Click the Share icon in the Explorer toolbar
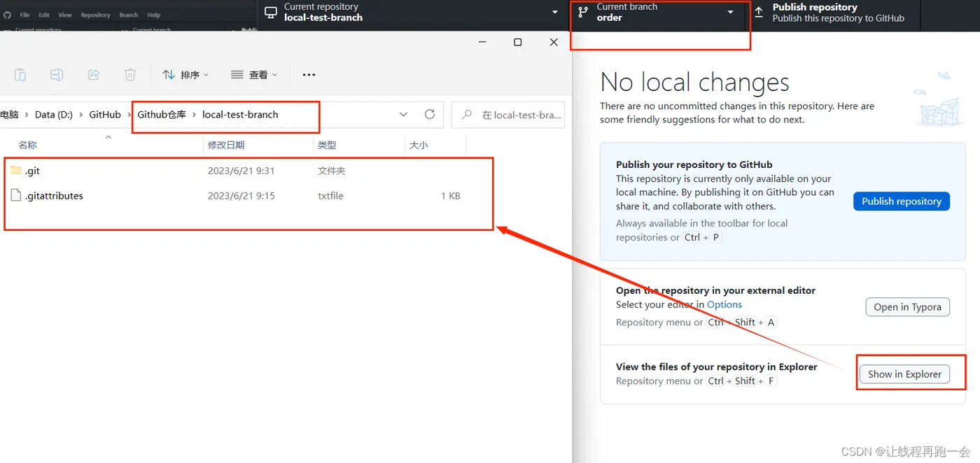Image resolution: width=980 pixels, height=463 pixels. click(94, 74)
